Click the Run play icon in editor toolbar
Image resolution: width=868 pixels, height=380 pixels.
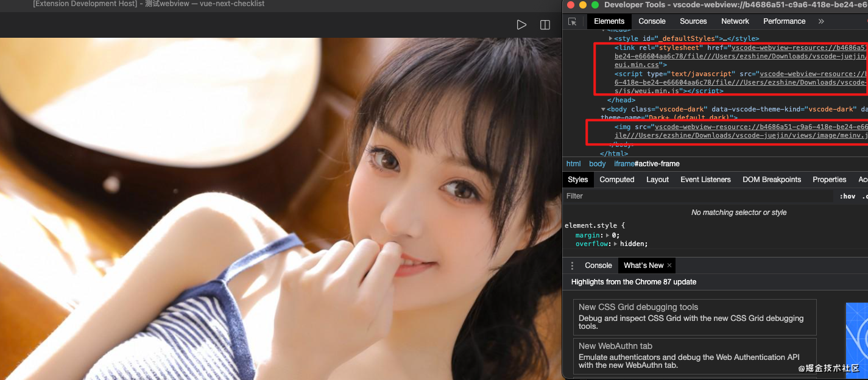click(521, 25)
